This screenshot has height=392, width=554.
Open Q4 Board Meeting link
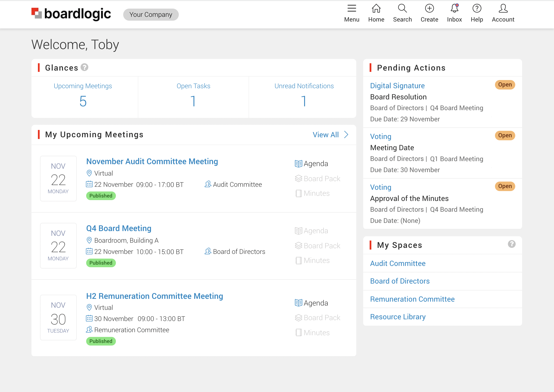pyautogui.click(x=119, y=228)
